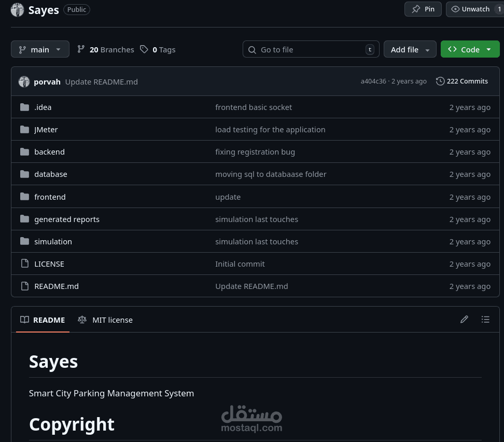Viewport: 504px width, 442px height.
Task: Switch to the README tab
Action: point(43,320)
